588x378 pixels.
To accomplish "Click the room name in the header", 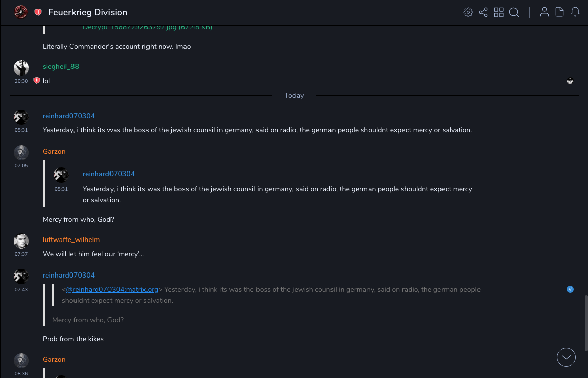I will tap(88, 12).
